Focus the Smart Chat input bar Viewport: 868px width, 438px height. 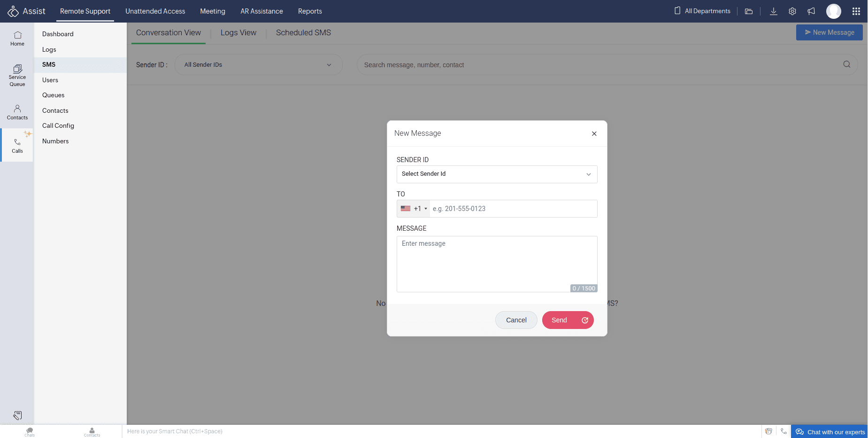click(441, 431)
